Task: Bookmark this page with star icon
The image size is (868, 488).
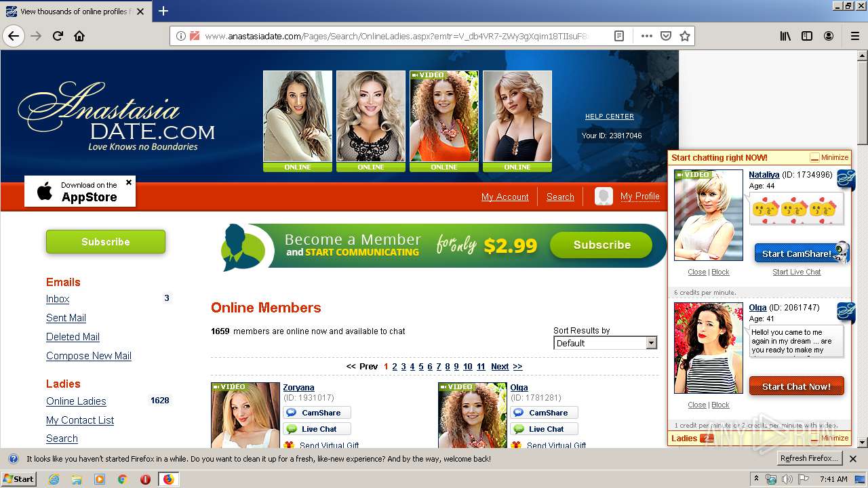Action: (685, 36)
